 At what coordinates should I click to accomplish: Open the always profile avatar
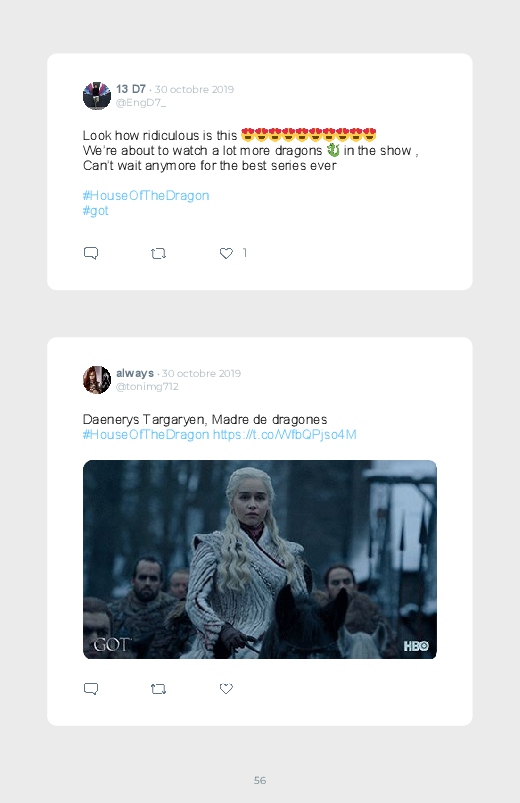pos(97,380)
